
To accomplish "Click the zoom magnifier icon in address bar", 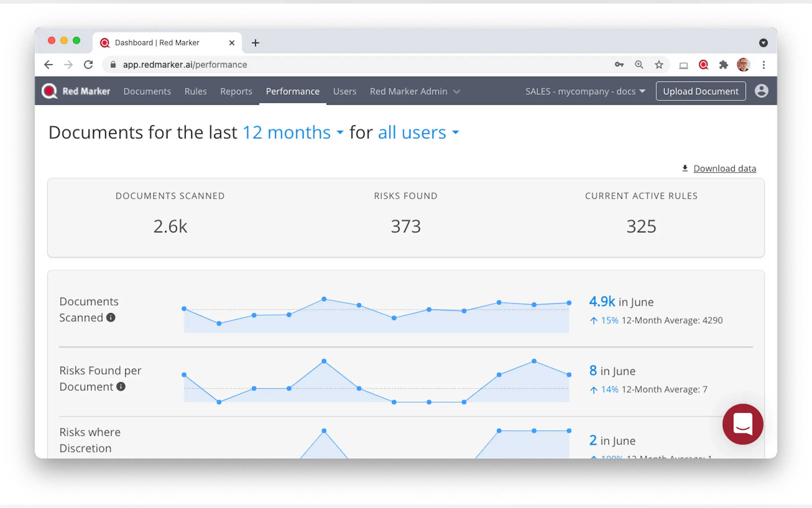I will pos(639,65).
